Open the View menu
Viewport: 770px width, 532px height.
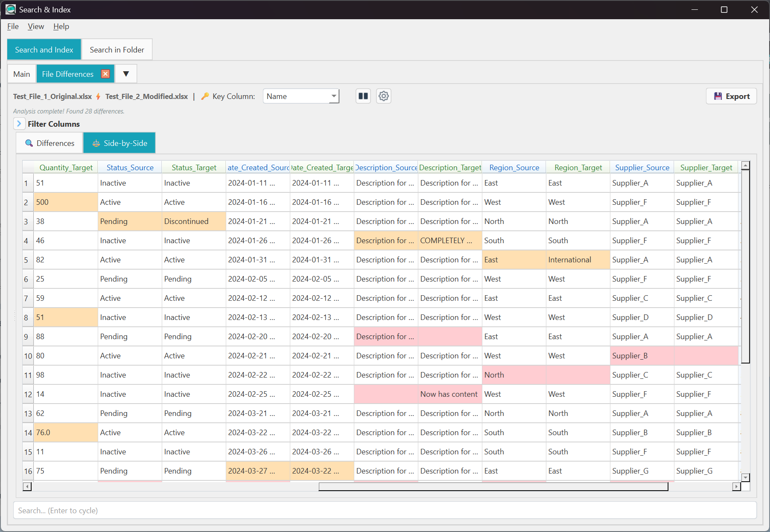coord(36,26)
